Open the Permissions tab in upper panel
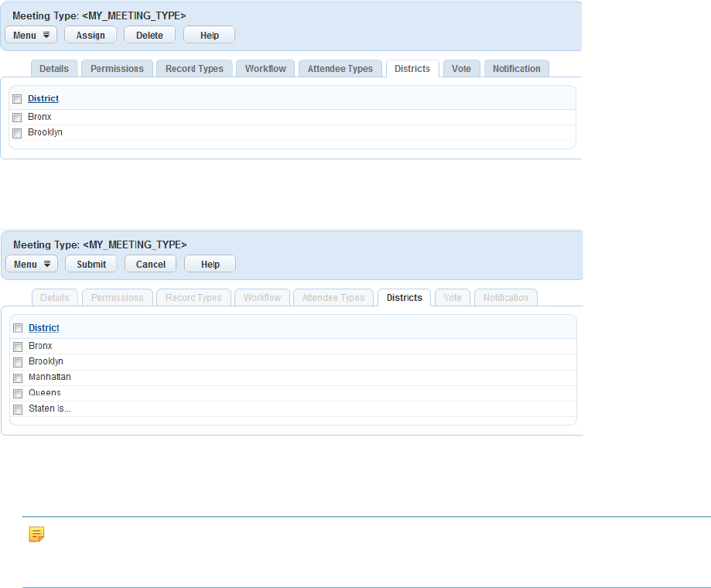Screen dimensions: 711x588 click(x=117, y=69)
